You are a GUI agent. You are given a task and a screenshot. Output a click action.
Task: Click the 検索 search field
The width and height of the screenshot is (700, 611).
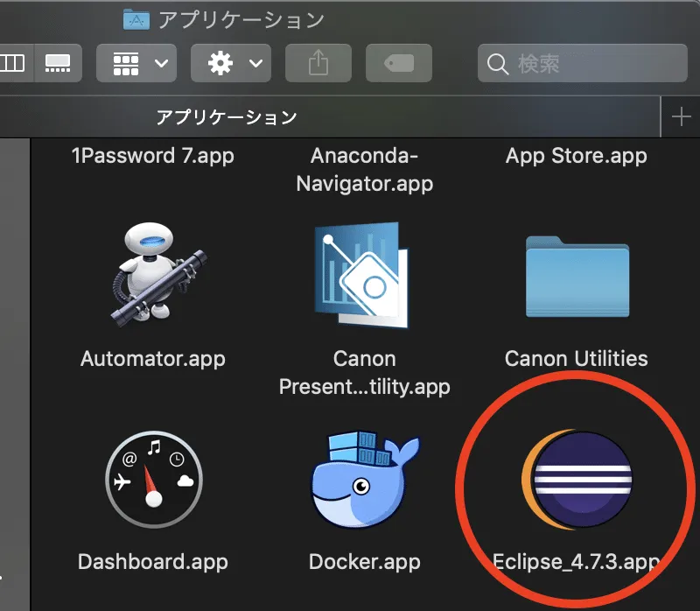[x=583, y=63]
